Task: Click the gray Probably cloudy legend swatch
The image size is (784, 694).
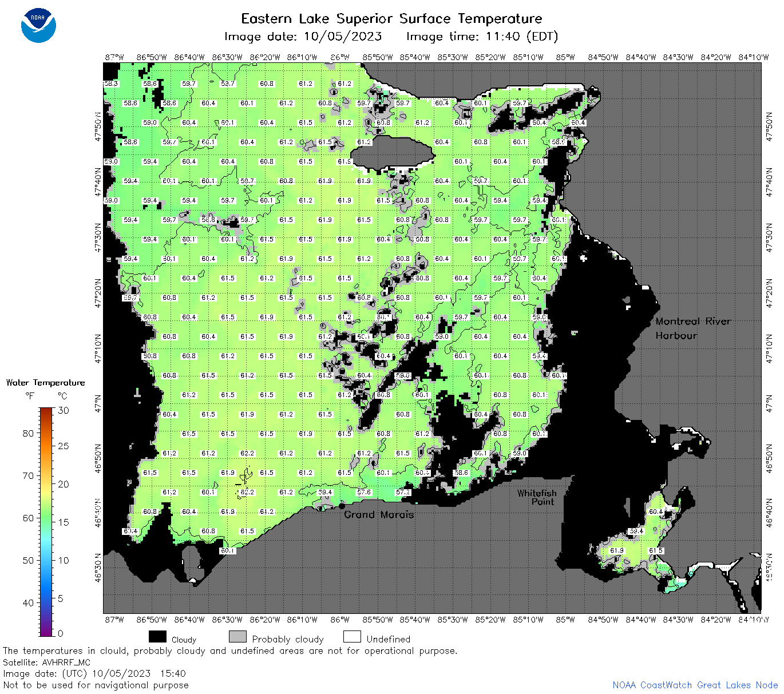Action: (x=237, y=637)
